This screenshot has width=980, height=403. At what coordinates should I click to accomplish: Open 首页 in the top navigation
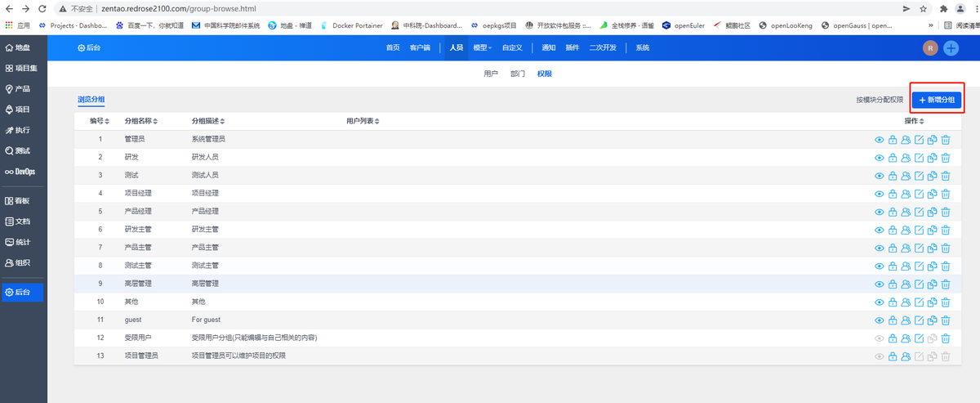tap(393, 48)
